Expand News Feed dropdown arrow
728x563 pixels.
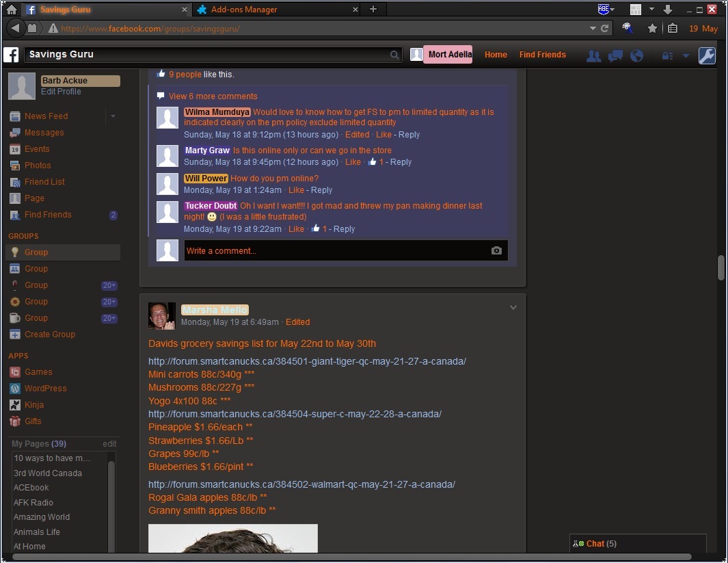point(113,116)
